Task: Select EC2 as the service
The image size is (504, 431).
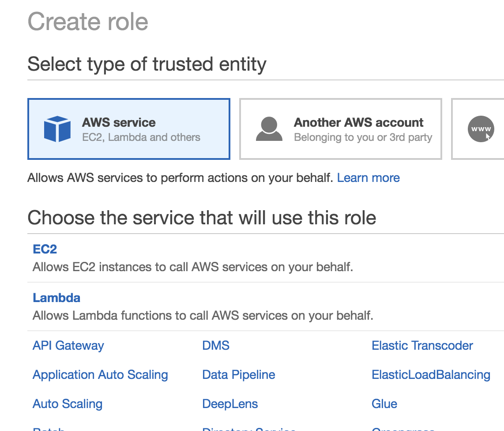Action: (45, 249)
